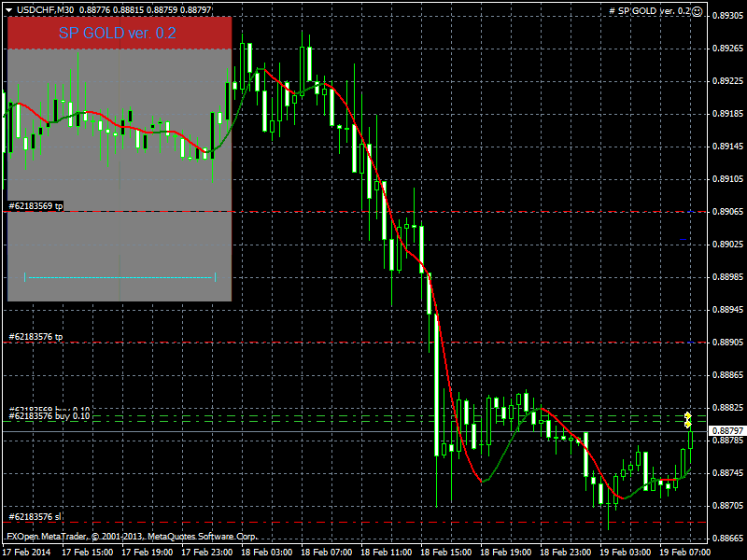Viewport: 747px width, 560px height.
Task: Click the '# SP GOLD ver. 0.2' expert name
Action: pyautogui.click(x=650, y=11)
